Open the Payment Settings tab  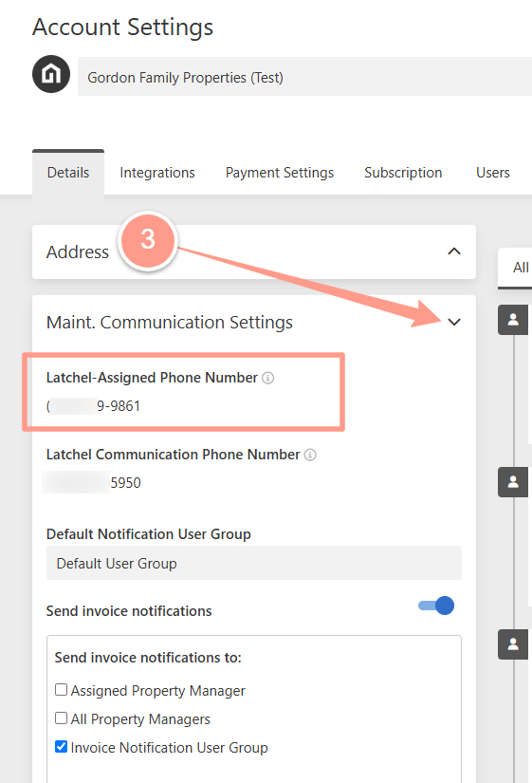(280, 173)
